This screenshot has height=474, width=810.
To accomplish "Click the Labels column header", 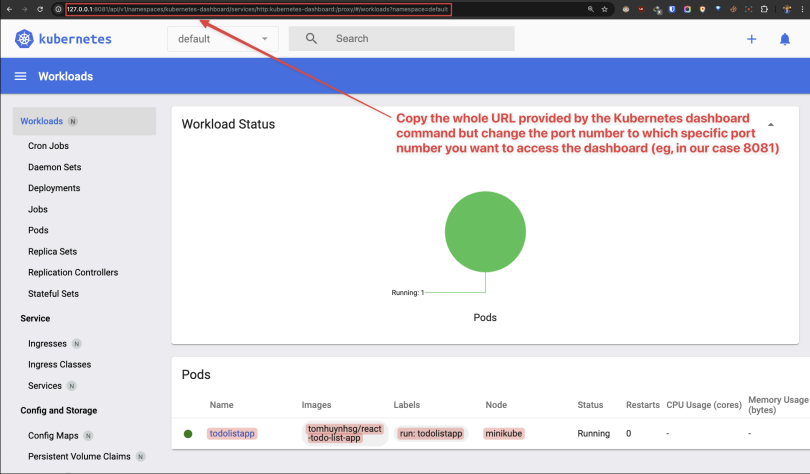I will click(407, 405).
